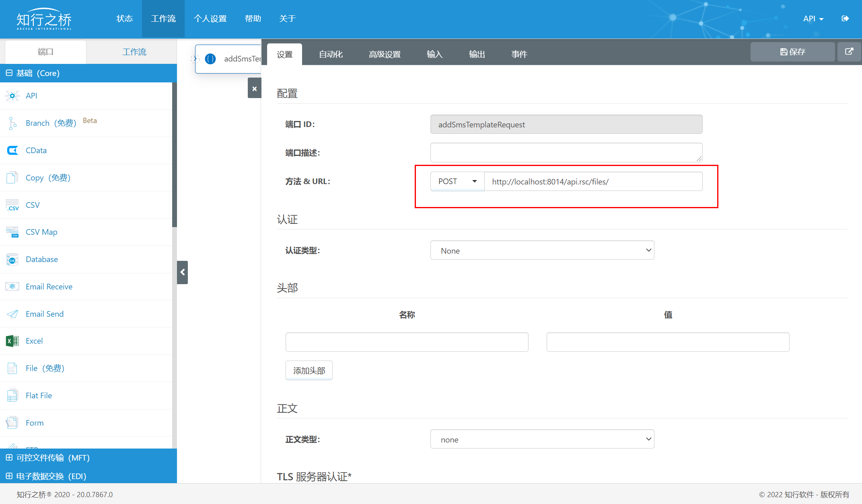Click the 端口描述 input field
The image size is (862, 504).
coord(567,152)
